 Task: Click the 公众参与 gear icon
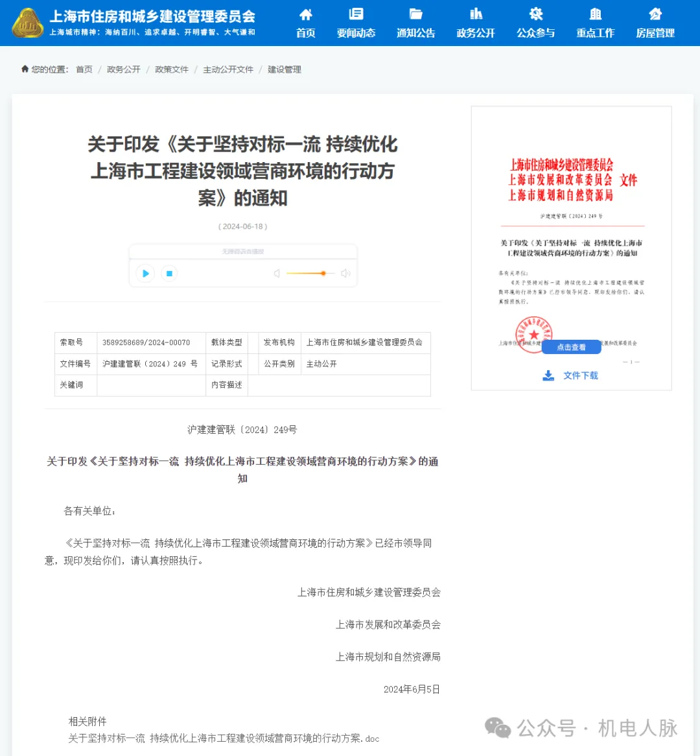pyautogui.click(x=535, y=14)
